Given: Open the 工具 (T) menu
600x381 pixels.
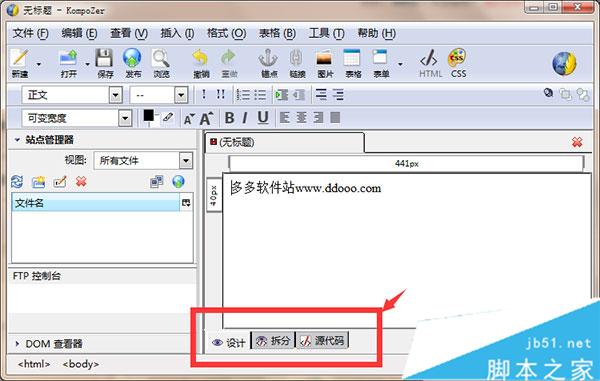Looking at the screenshot, I should pyautogui.click(x=326, y=34).
